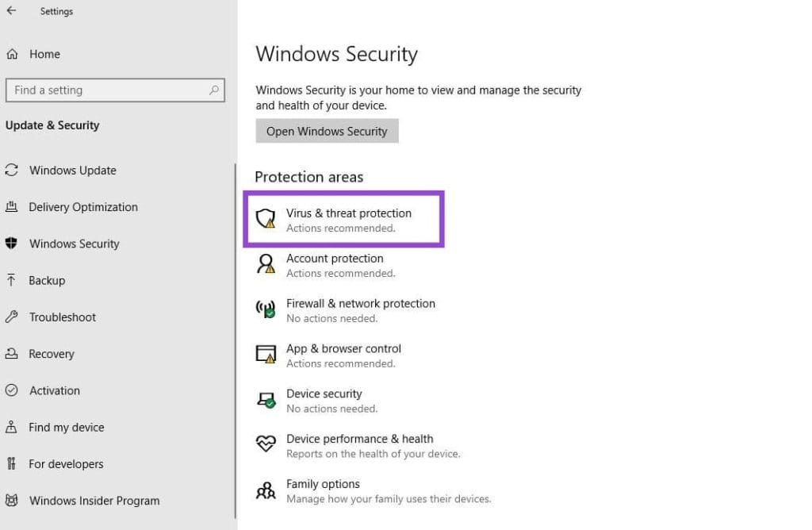Click the Account protection person icon
This screenshot has width=812, height=530.
pos(266,264)
